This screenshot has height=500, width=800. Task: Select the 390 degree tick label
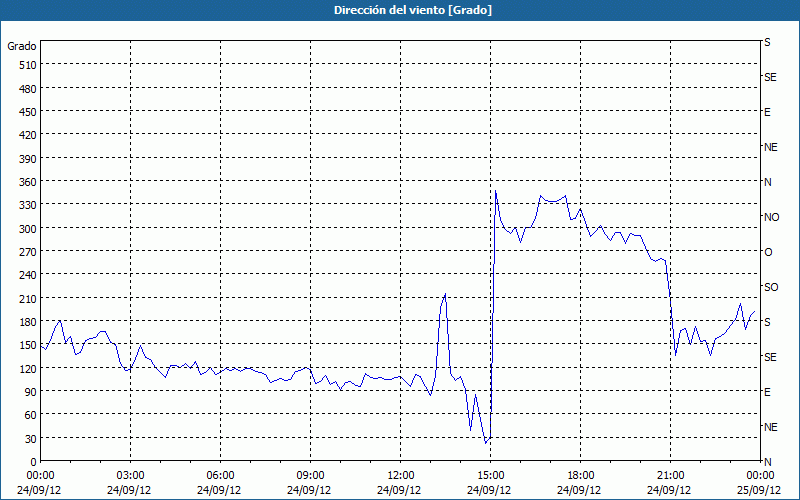28,159
